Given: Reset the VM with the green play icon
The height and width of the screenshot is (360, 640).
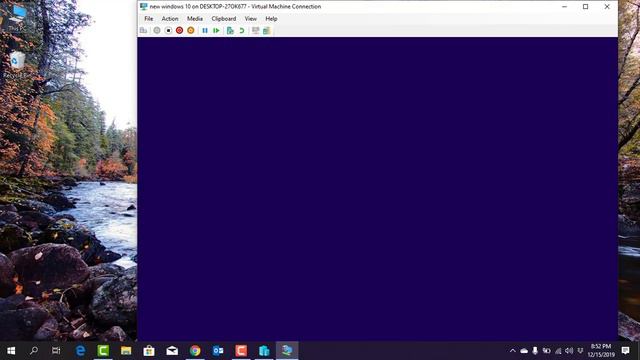Looking at the screenshot, I should click(216, 31).
